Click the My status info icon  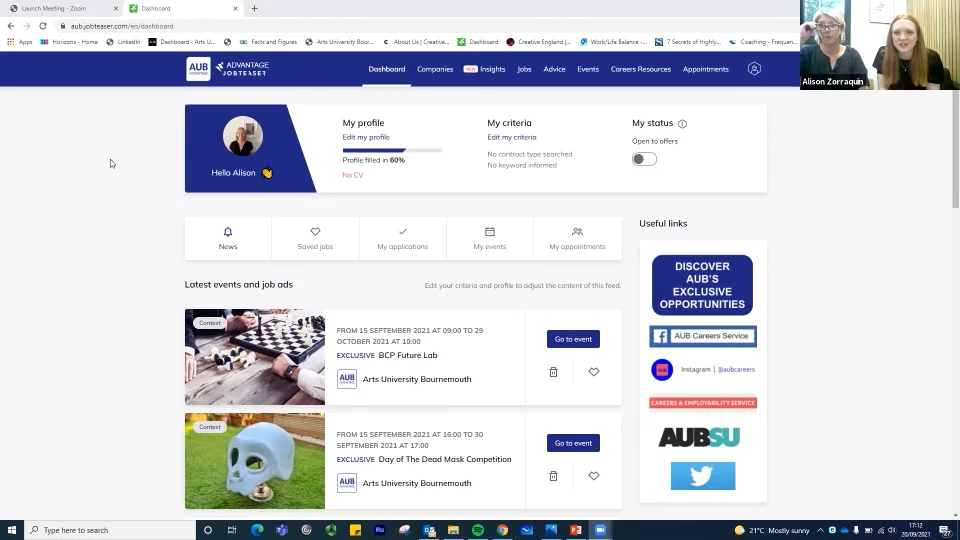[x=682, y=124]
